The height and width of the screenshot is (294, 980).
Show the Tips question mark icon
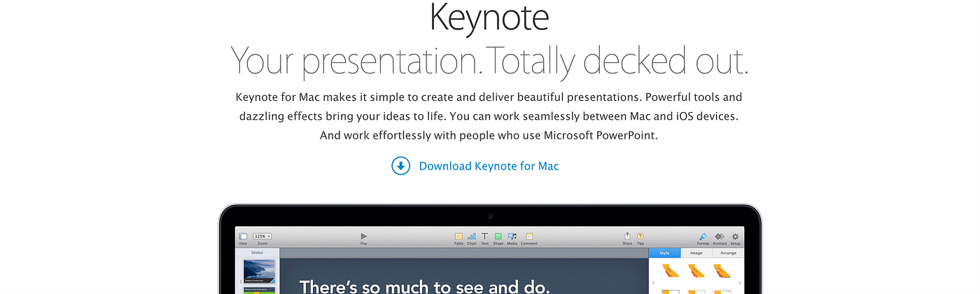click(640, 237)
